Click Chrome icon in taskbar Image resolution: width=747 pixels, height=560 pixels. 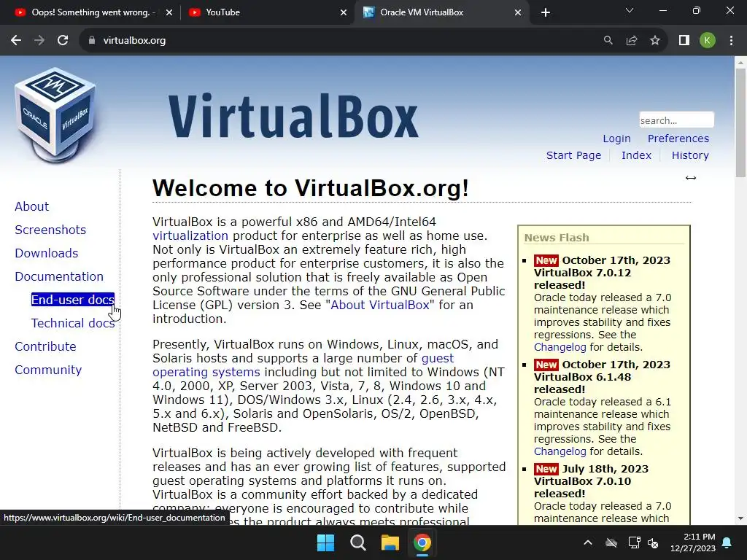[422, 542]
